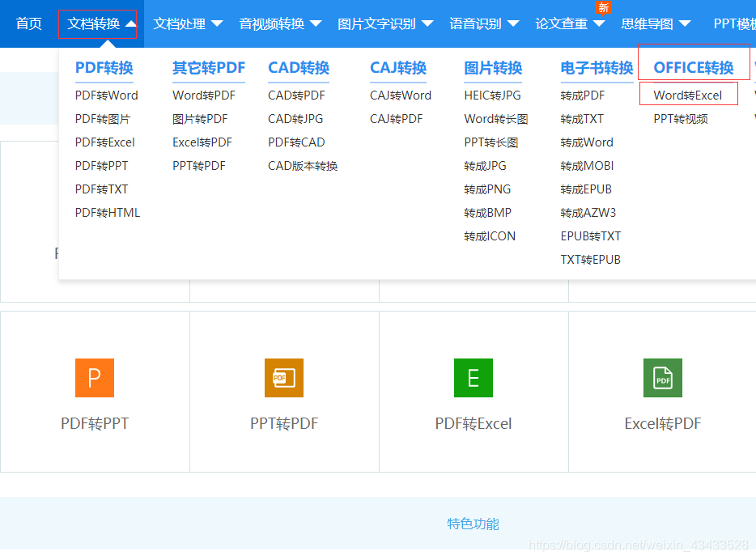This screenshot has height=560, width=756.
Task: Click 转成MOBI ebook option
Action: (x=588, y=166)
